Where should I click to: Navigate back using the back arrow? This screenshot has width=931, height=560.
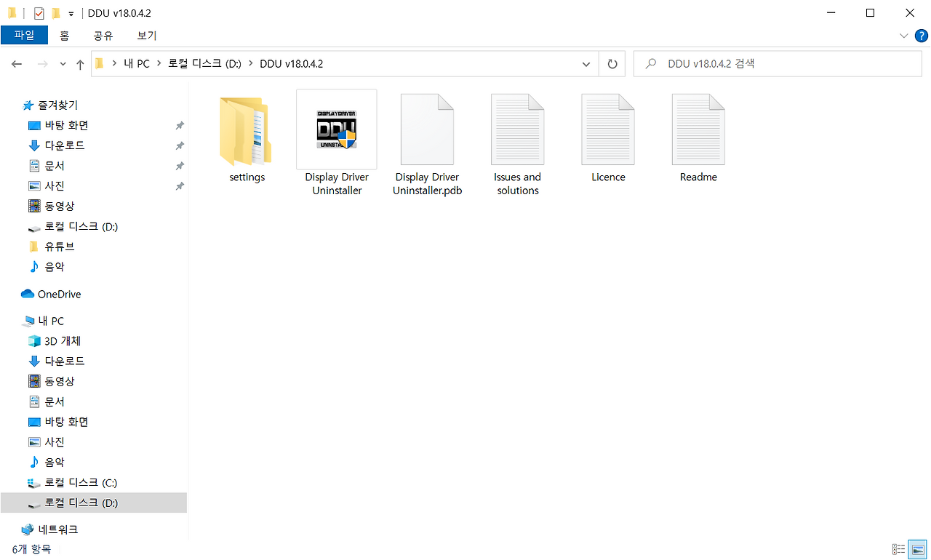pos(16,63)
